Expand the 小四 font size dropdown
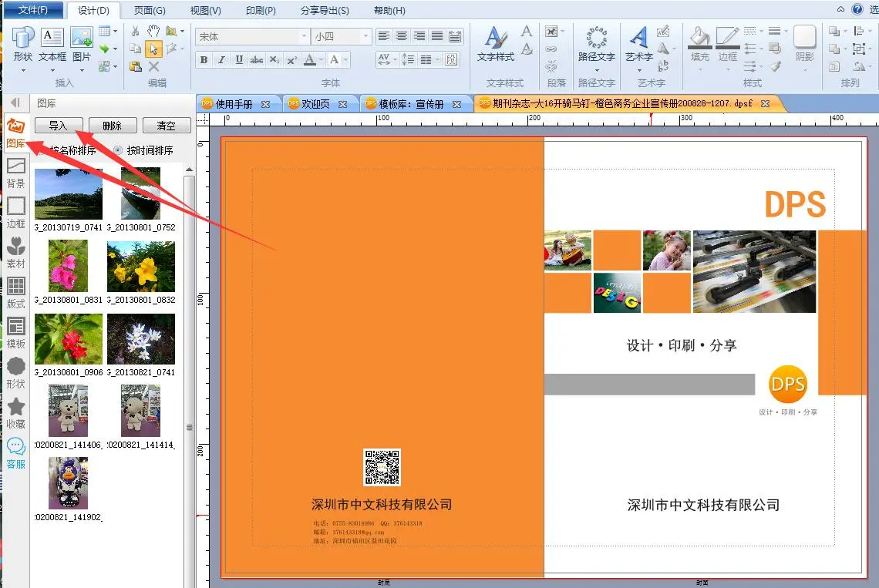Image resolution: width=879 pixels, height=588 pixels. [x=365, y=37]
